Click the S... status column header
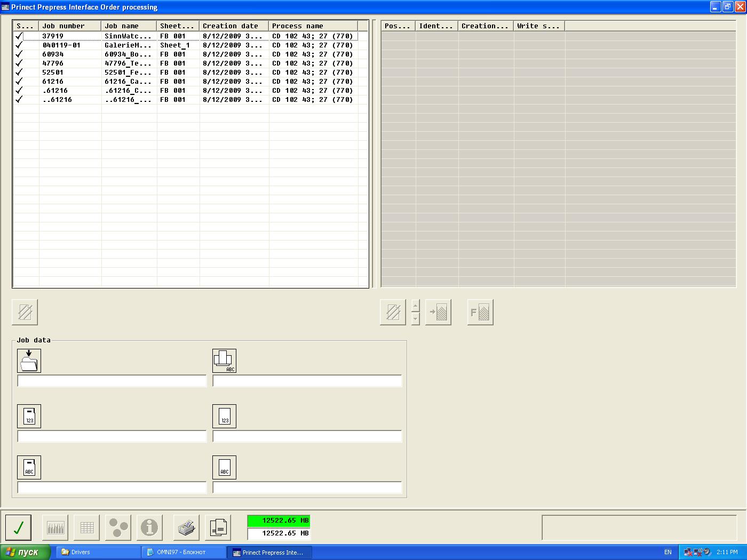This screenshot has height=560, width=747. click(x=26, y=26)
